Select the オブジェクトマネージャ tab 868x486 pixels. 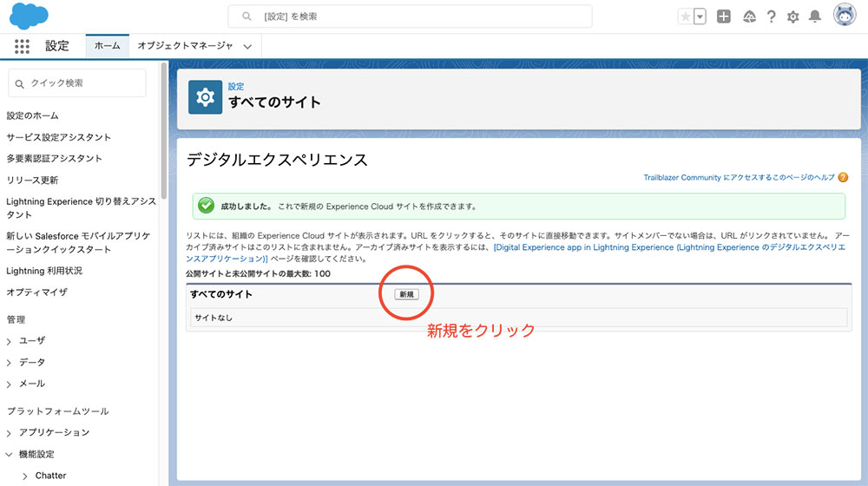point(185,46)
